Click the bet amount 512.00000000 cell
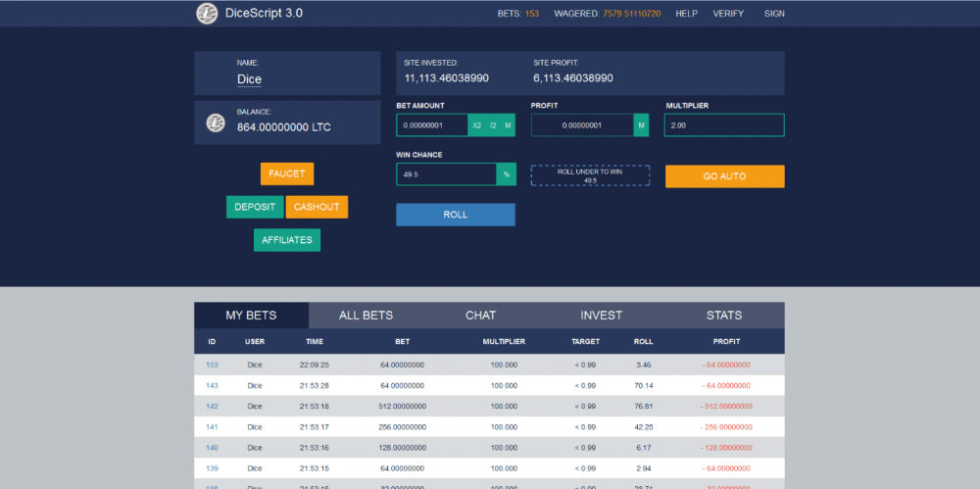The image size is (980, 489). pyautogui.click(x=403, y=406)
